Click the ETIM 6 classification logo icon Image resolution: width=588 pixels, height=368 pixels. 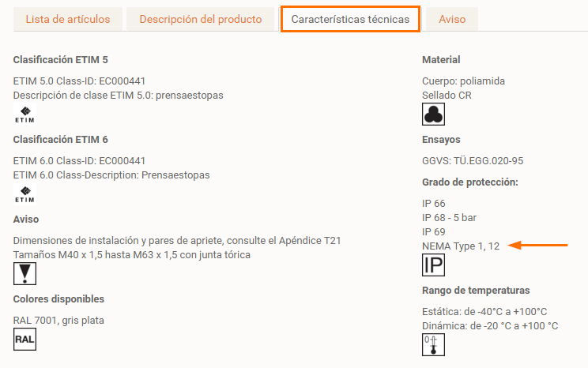(24, 194)
